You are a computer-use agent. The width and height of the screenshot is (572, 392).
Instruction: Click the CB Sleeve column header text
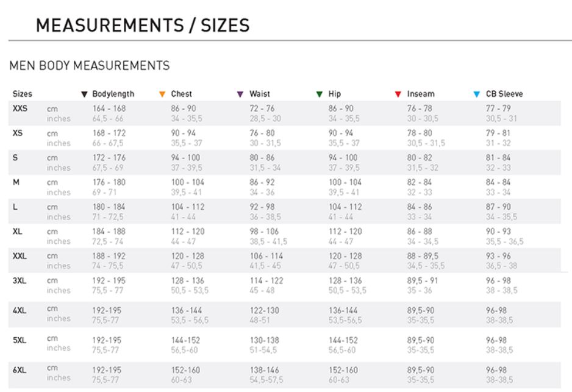(504, 94)
